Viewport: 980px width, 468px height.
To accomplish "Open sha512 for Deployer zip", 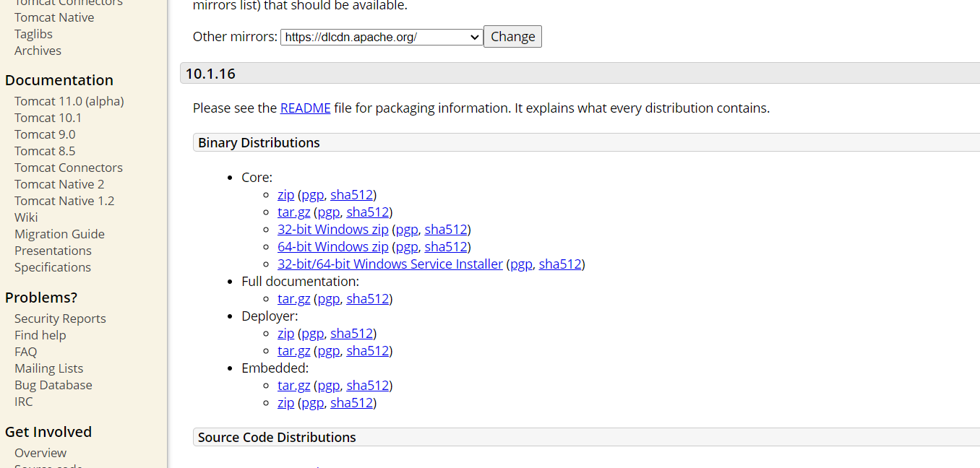I will point(351,334).
